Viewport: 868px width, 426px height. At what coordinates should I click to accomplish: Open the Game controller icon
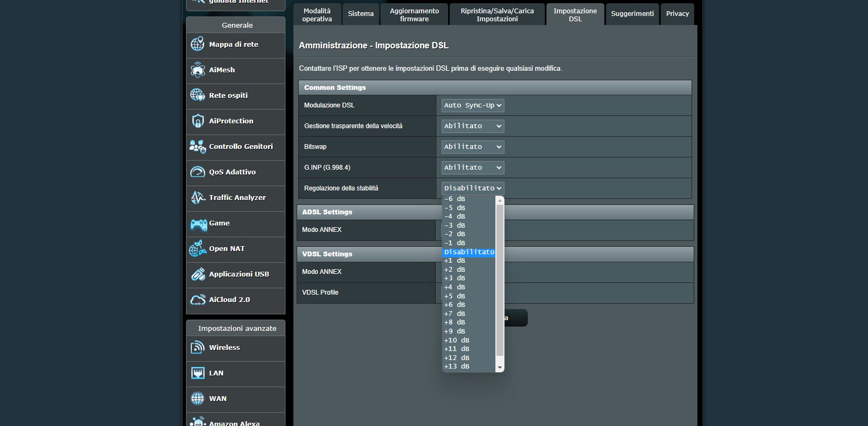[198, 224]
